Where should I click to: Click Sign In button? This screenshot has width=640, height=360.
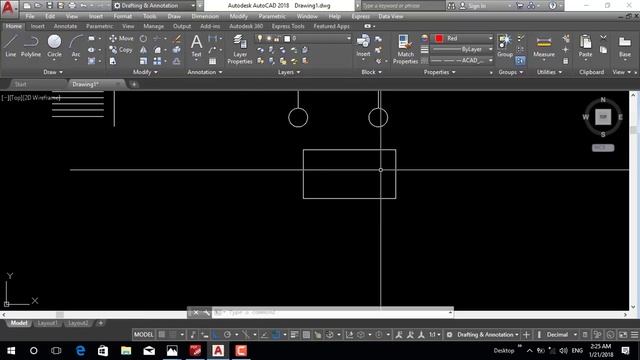(x=473, y=6)
